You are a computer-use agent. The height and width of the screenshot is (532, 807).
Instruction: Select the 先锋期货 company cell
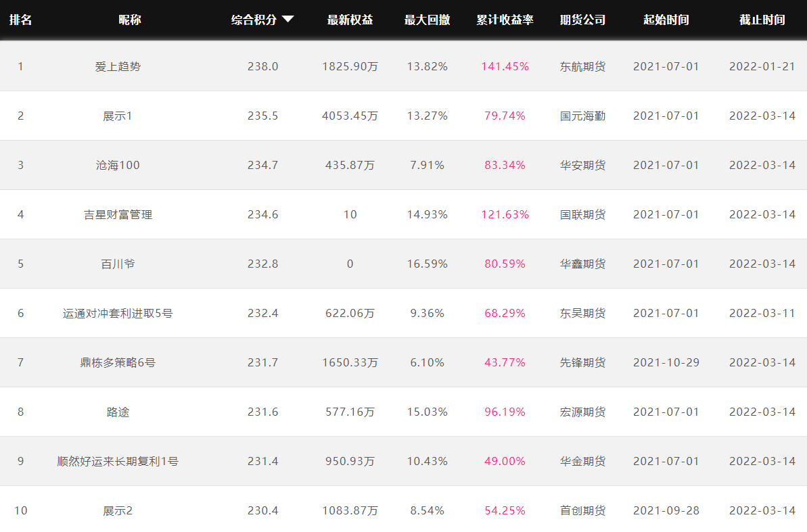582,363
